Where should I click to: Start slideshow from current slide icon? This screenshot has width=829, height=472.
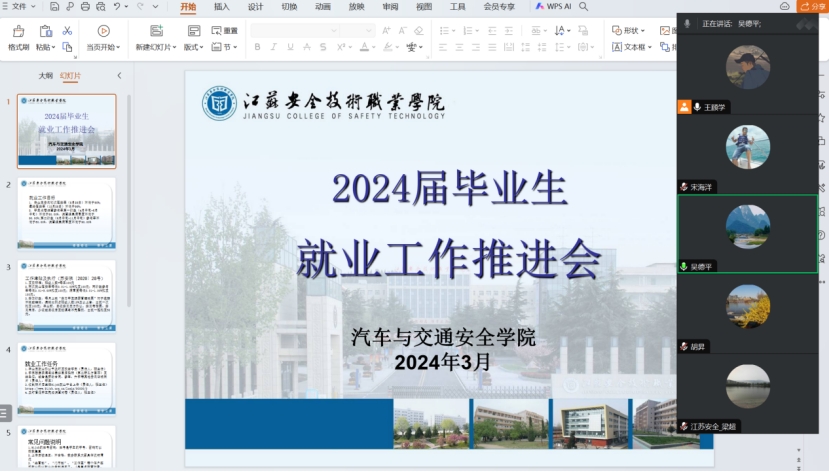103,32
